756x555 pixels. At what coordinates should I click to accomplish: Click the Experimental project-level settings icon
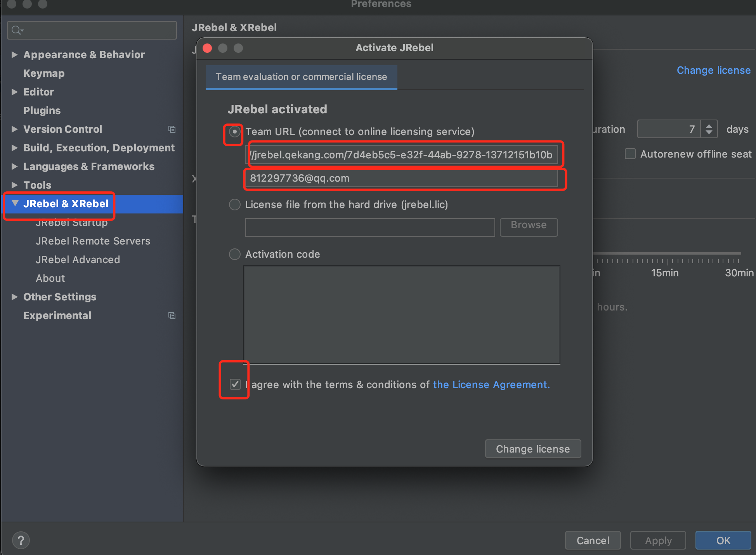(172, 316)
